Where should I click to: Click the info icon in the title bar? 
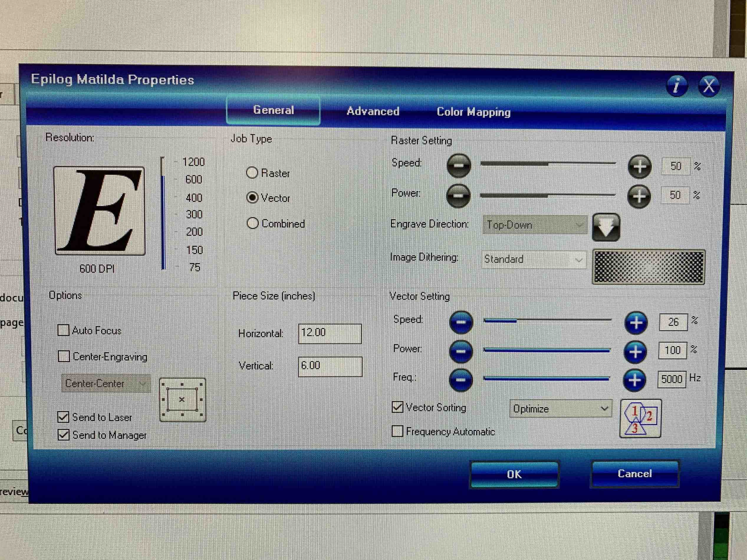click(x=677, y=86)
